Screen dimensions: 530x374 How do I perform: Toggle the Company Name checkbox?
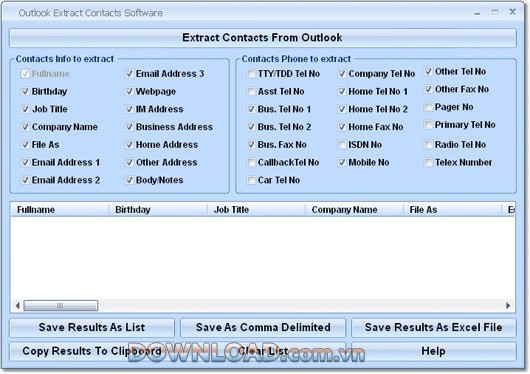25,127
